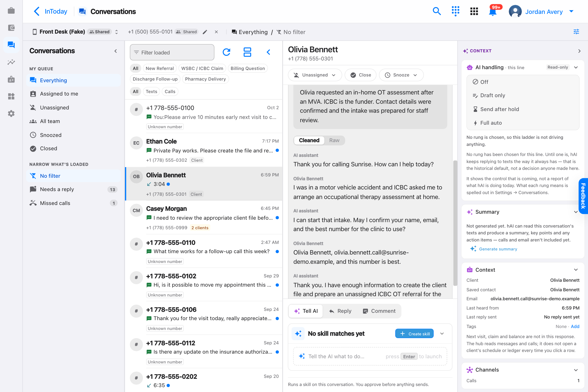The image size is (588, 392).
Task: Open the briefcase icon in left sidebar
Action: [x=11, y=11]
